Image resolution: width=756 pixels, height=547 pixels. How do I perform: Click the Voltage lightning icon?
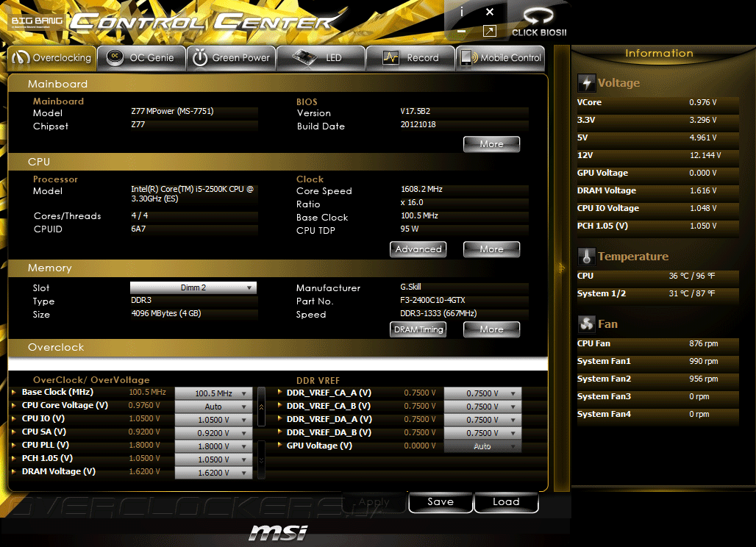[586, 83]
